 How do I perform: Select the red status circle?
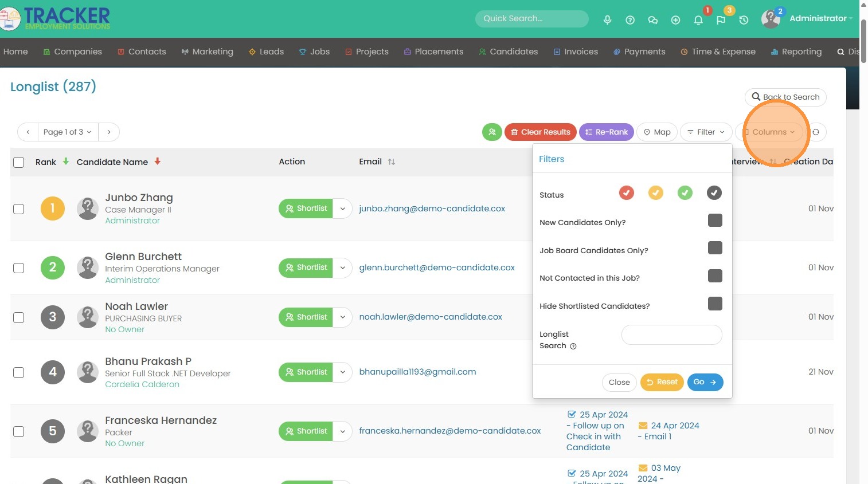coord(627,193)
